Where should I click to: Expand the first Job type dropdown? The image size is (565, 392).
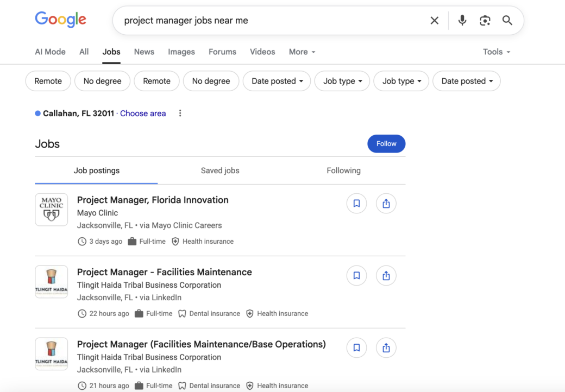click(x=342, y=81)
